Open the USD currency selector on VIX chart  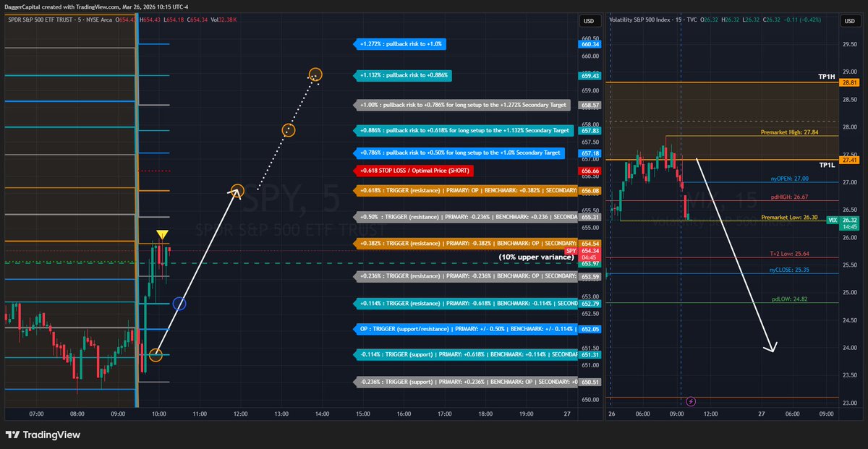[848, 21]
